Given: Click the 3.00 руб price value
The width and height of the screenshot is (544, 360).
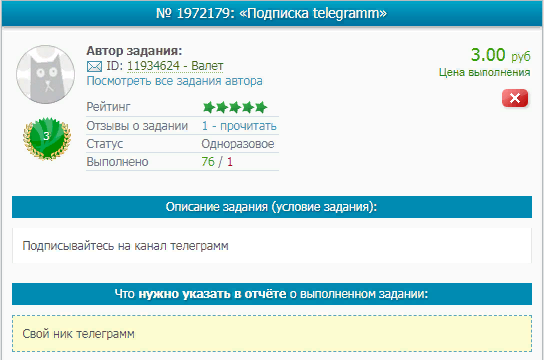Looking at the screenshot, I should [500, 55].
